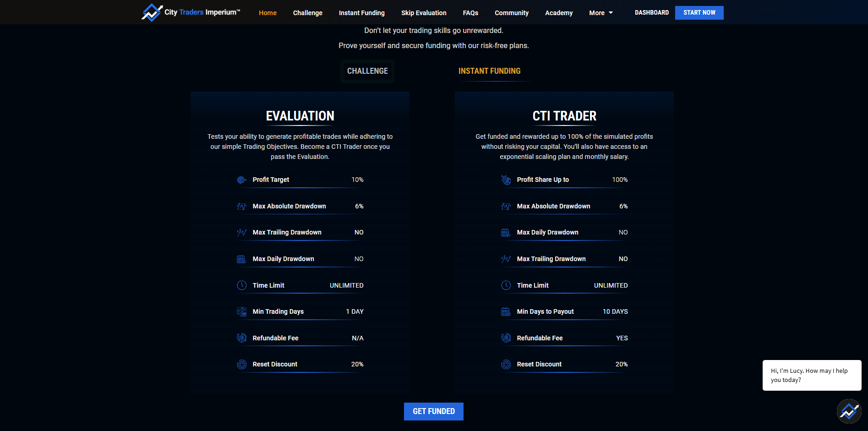This screenshot has height=431, width=868.
Task: Click the Max Absolute Drawdown icon in CTI Trader
Action: pyautogui.click(x=506, y=207)
